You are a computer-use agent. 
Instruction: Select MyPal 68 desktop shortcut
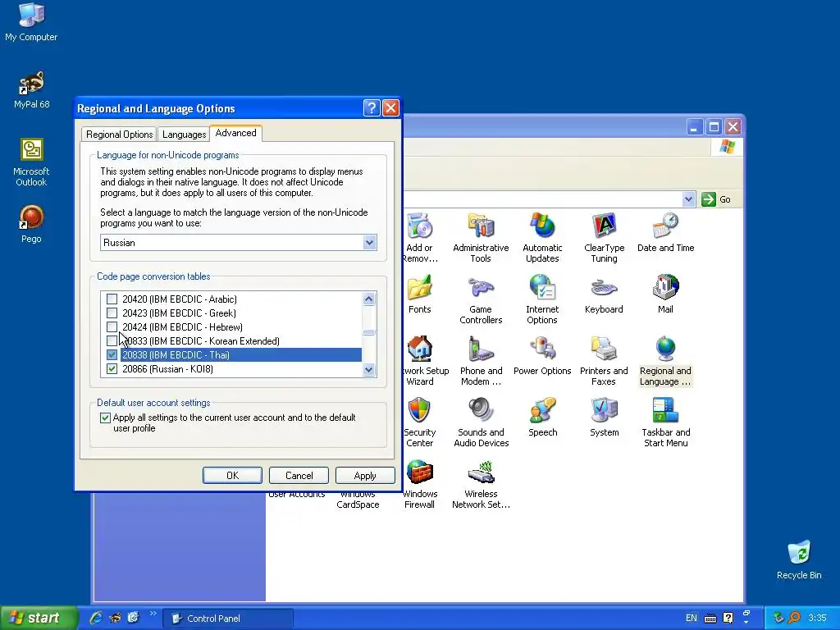[31, 89]
